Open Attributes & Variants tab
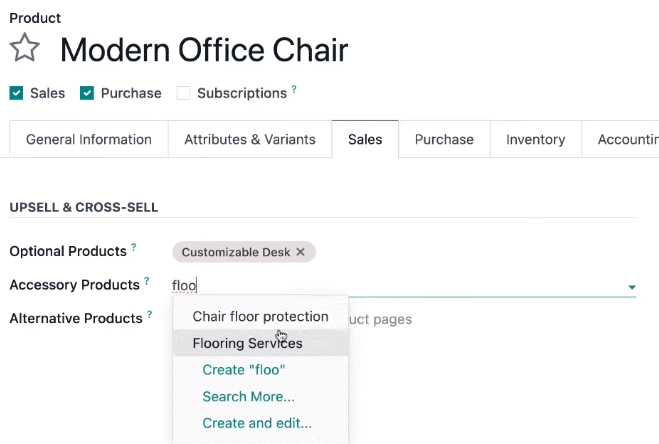The width and height of the screenshot is (659, 444). [250, 139]
